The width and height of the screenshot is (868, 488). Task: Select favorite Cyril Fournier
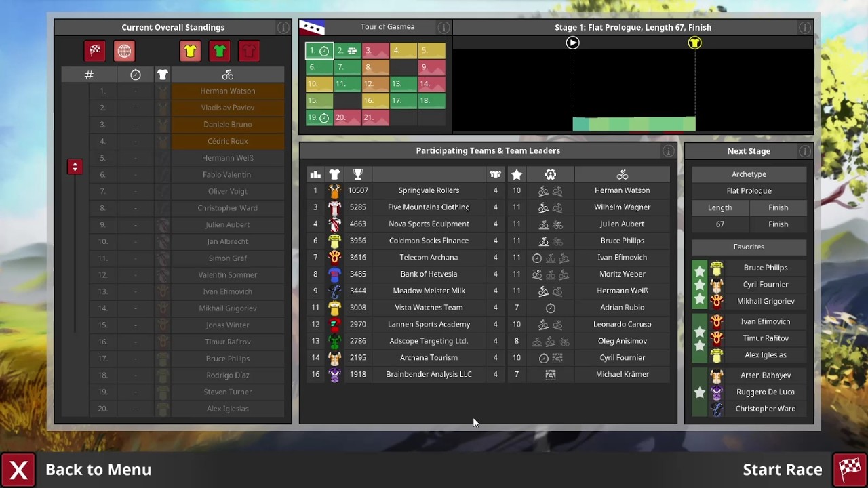(766, 285)
